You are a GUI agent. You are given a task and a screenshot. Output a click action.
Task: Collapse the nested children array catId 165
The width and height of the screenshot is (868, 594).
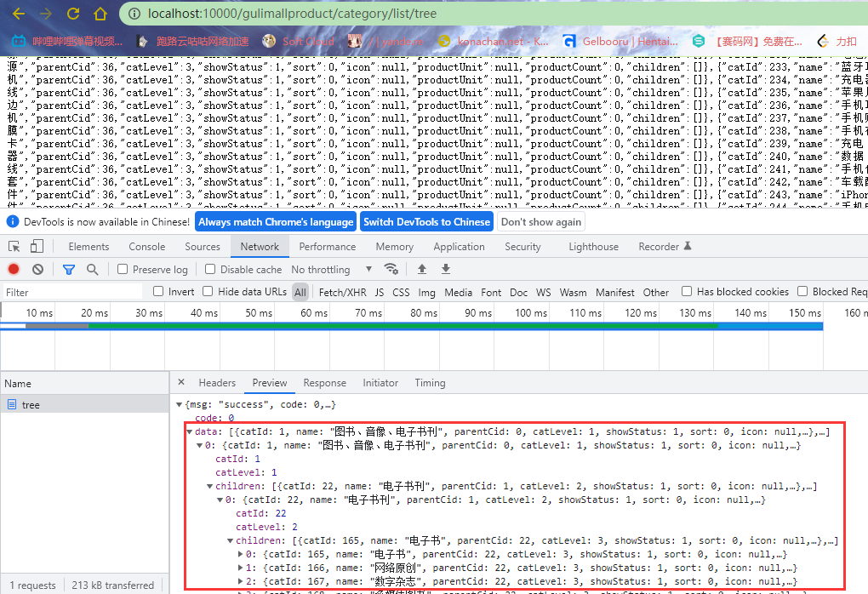click(x=231, y=541)
